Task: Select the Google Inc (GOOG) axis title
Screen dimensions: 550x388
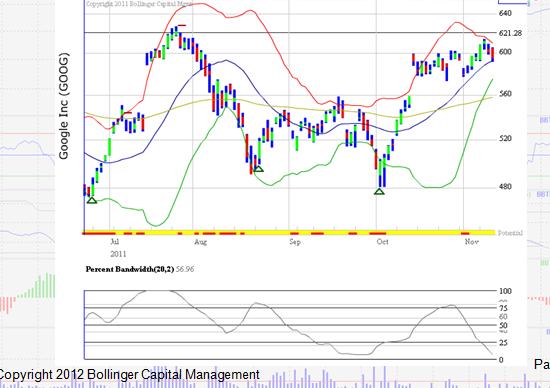Action: pos(64,106)
